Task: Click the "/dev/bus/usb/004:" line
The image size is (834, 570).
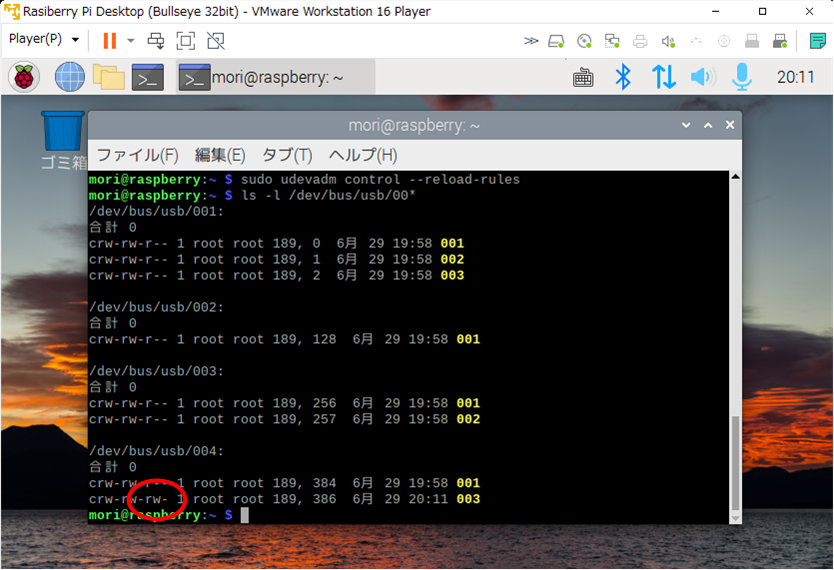Action: coord(157,451)
